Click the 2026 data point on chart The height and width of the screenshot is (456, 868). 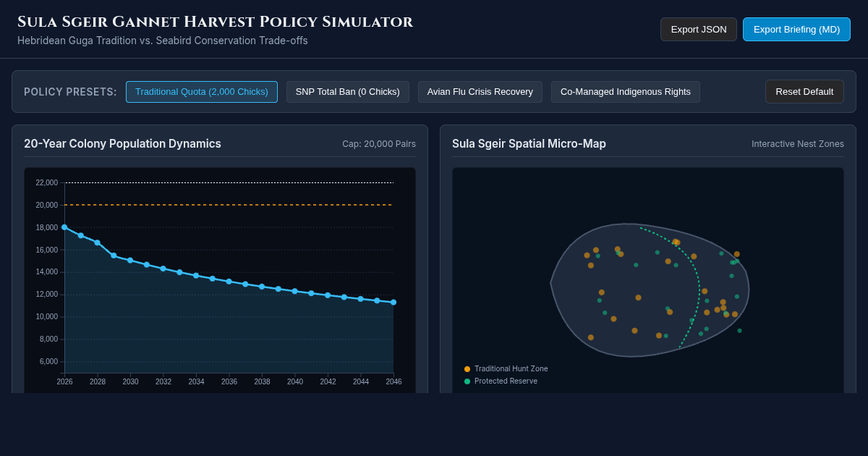coord(64,227)
